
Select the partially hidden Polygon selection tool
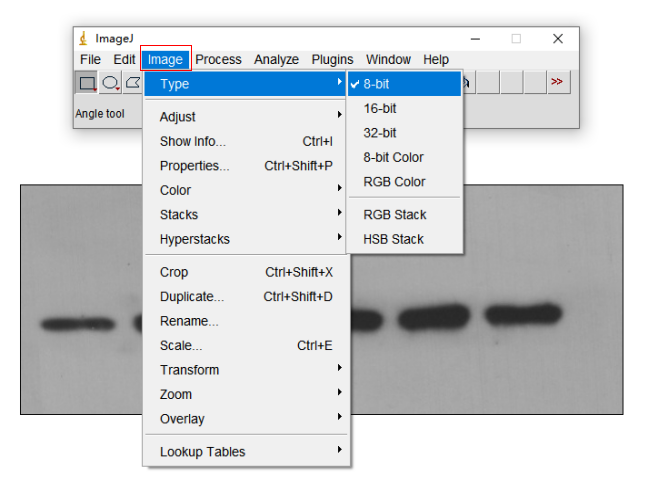click(x=133, y=84)
